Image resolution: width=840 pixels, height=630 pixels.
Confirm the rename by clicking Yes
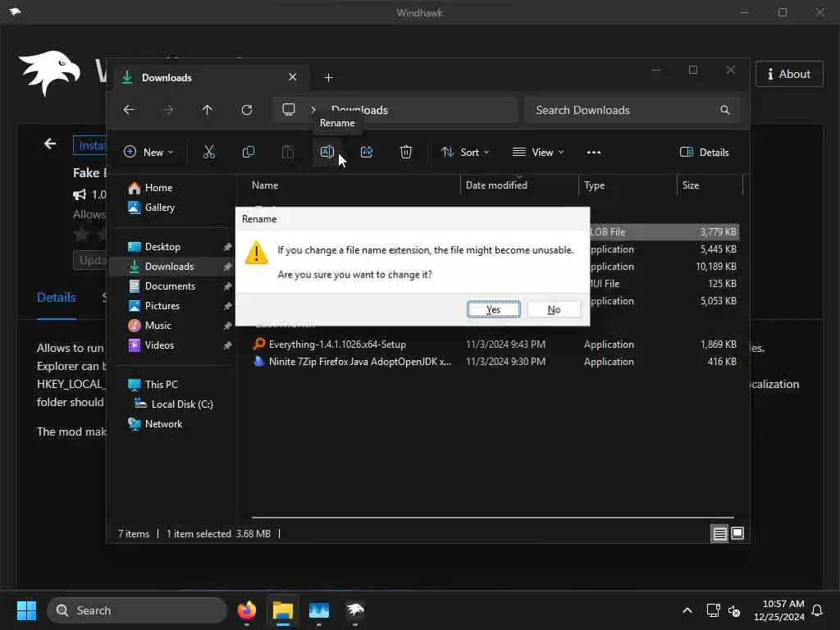[x=493, y=309]
